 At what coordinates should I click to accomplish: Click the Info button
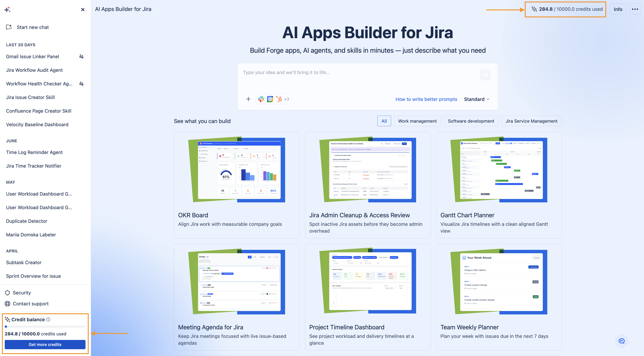pos(618,9)
